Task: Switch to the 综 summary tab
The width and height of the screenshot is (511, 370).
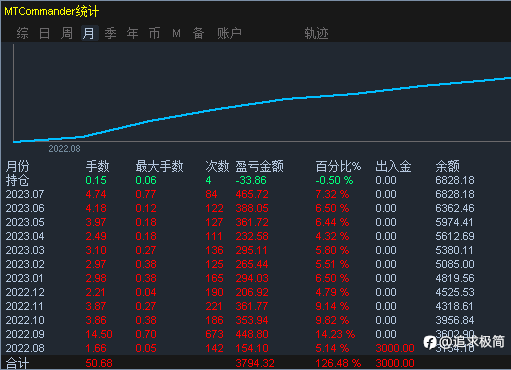Action: pyautogui.click(x=22, y=33)
